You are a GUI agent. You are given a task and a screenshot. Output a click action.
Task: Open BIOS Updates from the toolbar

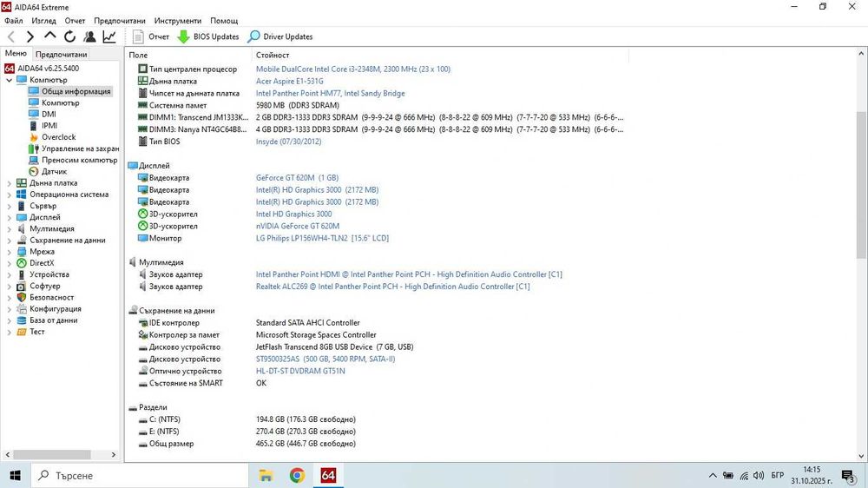coord(208,36)
